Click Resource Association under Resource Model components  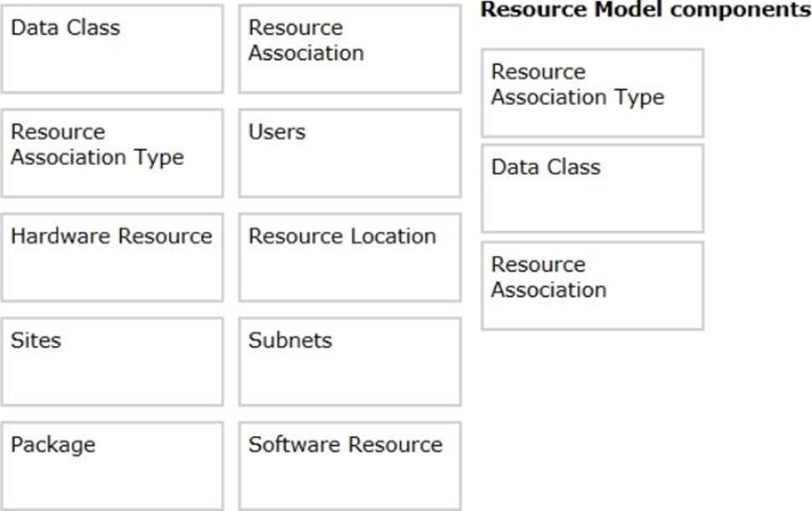(592, 285)
